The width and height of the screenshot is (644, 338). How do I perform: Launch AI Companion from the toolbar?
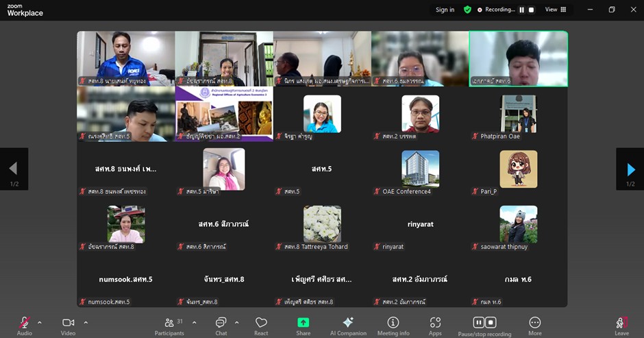[x=348, y=323]
